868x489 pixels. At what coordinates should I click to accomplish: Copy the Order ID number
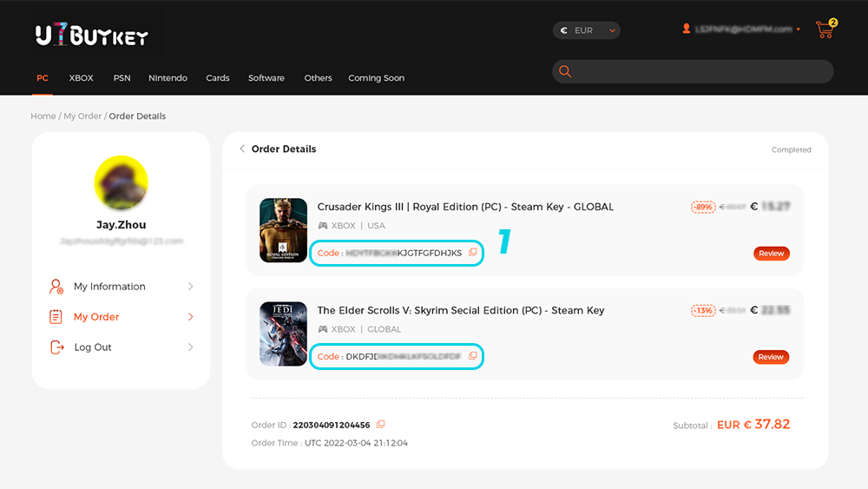(380, 424)
